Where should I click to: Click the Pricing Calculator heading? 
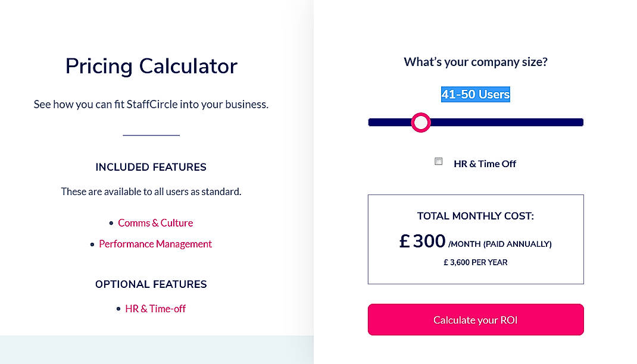click(x=151, y=66)
